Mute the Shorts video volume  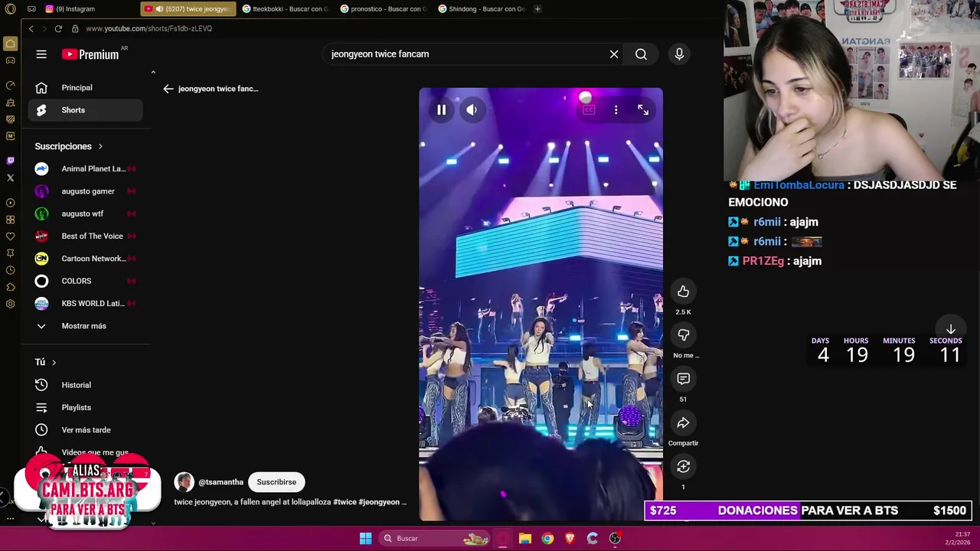[472, 110]
